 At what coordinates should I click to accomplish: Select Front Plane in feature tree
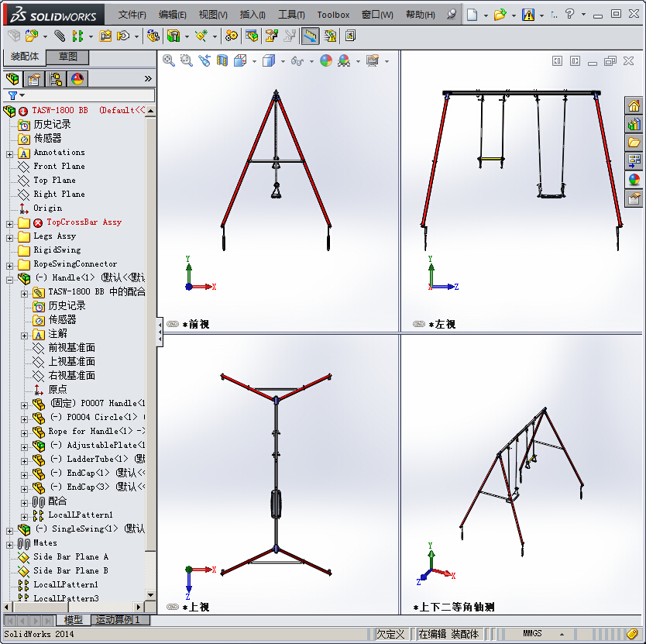[x=59, y=166]
